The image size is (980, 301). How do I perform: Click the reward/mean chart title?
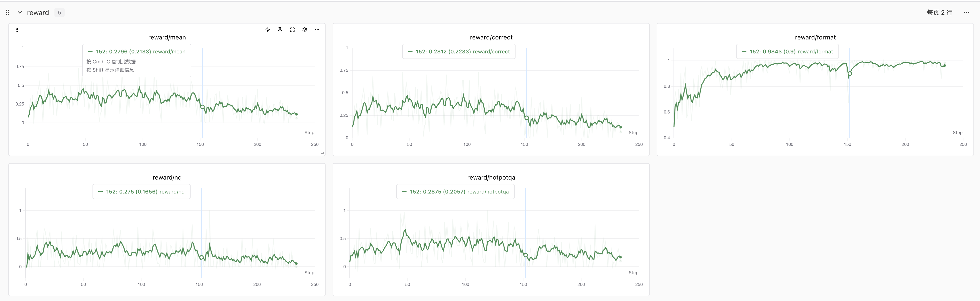(x=167, y=37)
